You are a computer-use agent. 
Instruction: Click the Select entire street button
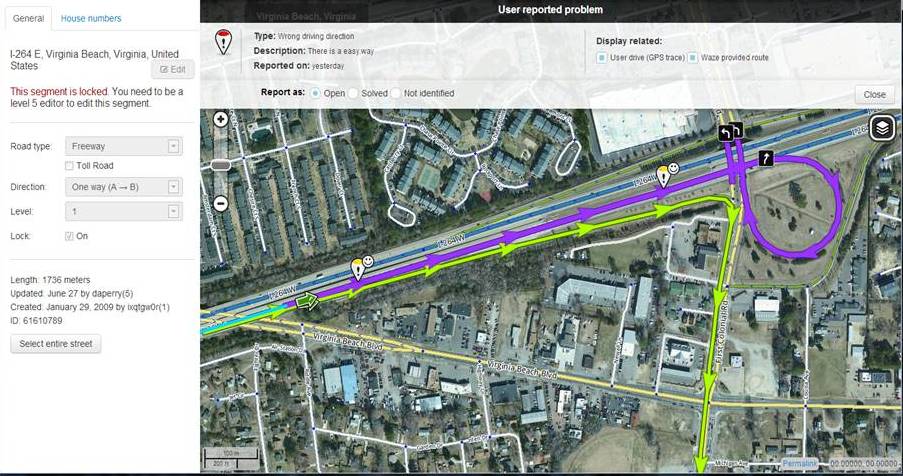click(x=56, y=344)
